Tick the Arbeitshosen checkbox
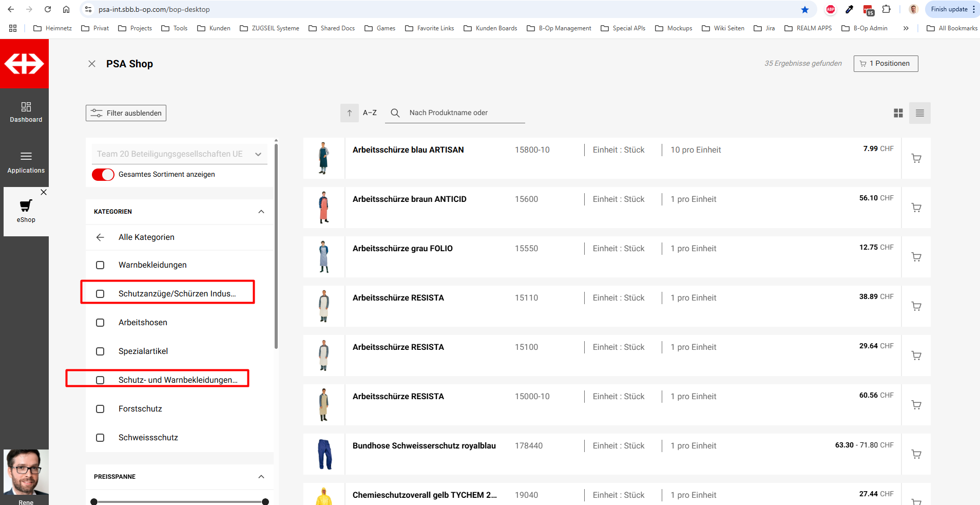This screenshot has width=980, height=505. pyautogui.click(x=100, y=323)
